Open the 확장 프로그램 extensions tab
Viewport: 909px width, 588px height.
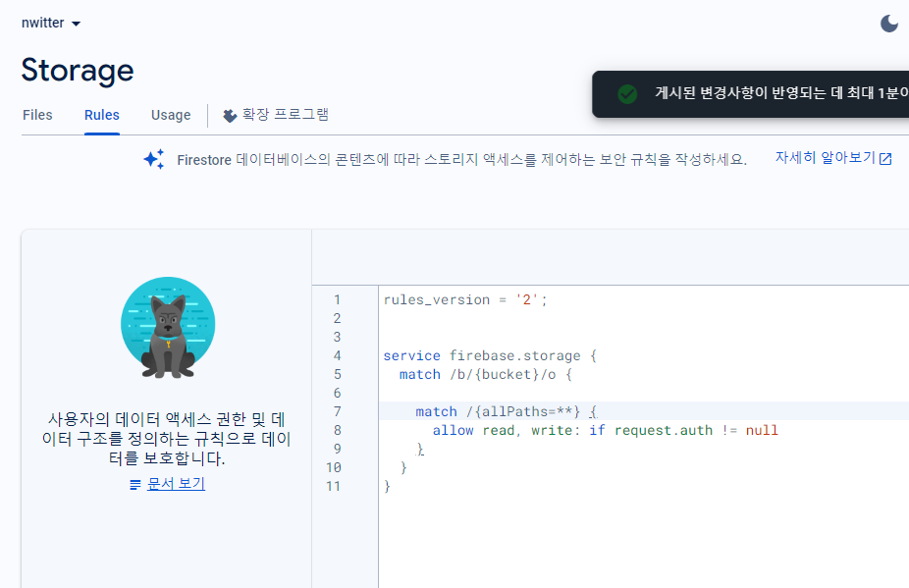point(277,115)
